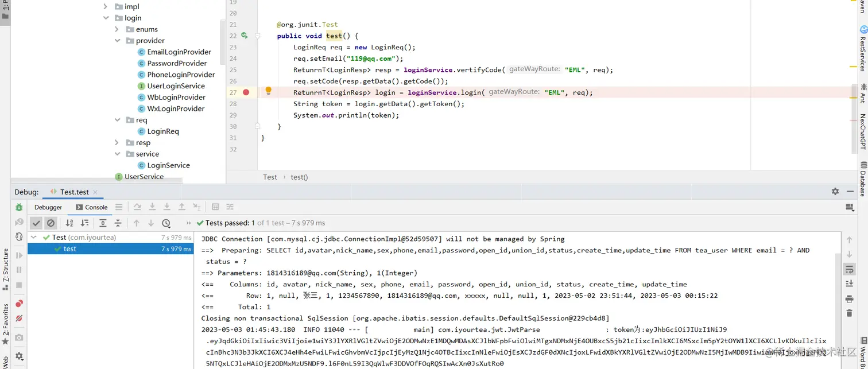Open the console layout hamburger icon
Viewport: 868px width, 369px height.
[119, 207]
